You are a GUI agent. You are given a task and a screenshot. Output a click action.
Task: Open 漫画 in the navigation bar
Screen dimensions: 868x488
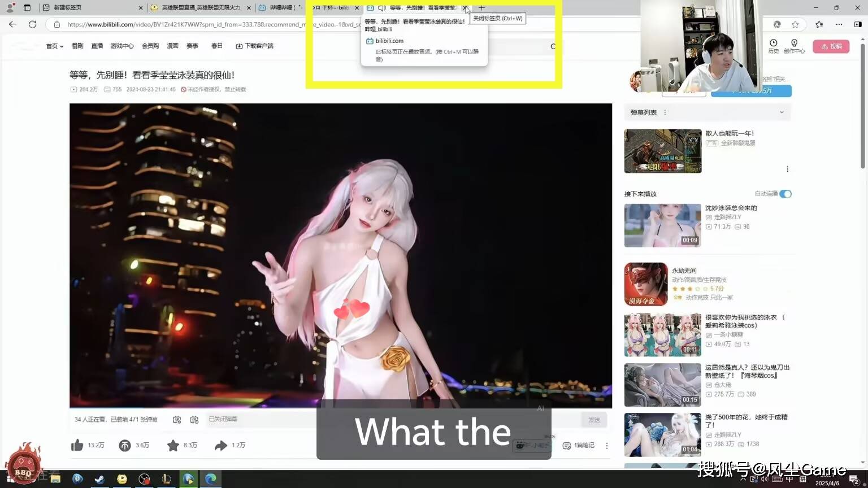pyautogui.click(x=173, y=46)
